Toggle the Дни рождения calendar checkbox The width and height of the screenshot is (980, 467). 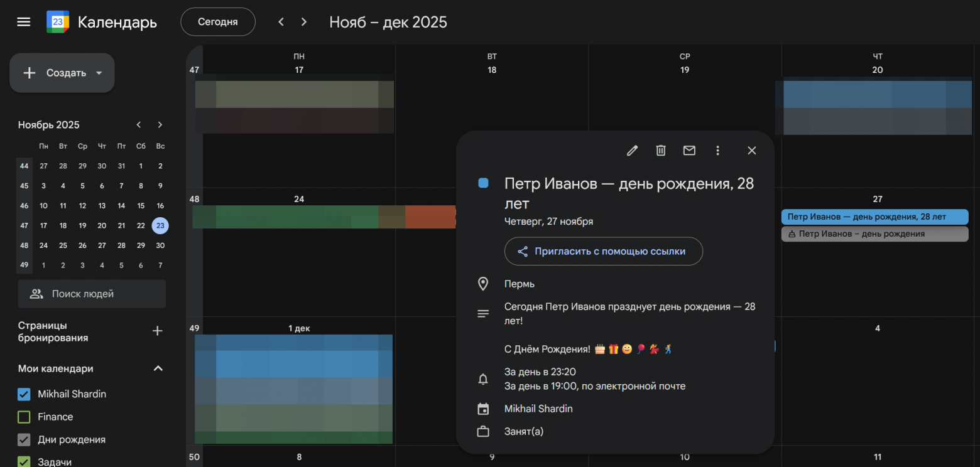[x=24, y=439]
